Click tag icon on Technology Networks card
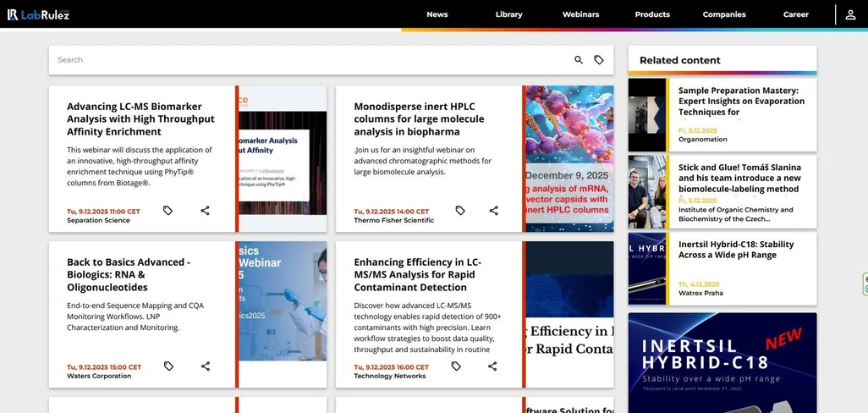Image resolution: width=868 pixels, height=413 pixels. pyautogui.click(x=456, y=366)
